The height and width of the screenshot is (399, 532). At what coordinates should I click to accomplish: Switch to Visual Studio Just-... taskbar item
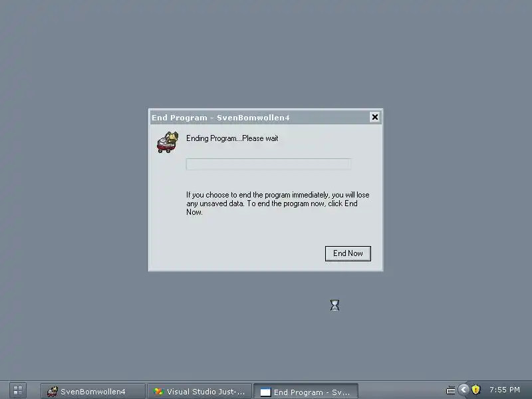click(x=199, y=392)
